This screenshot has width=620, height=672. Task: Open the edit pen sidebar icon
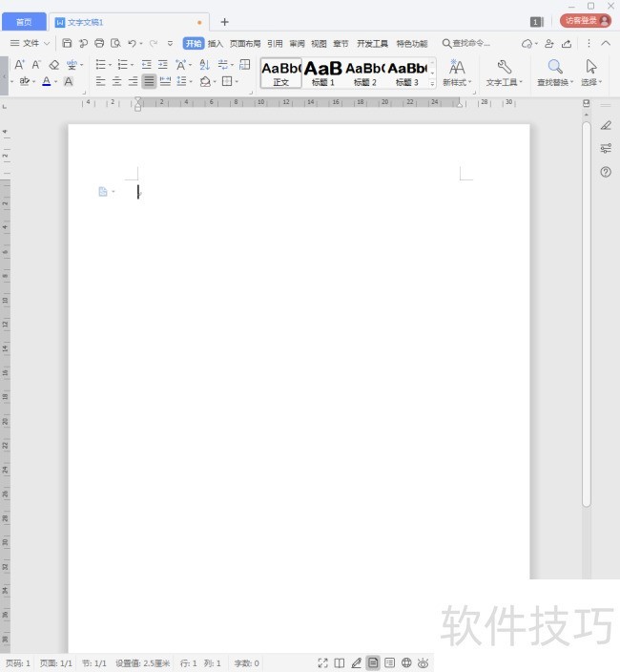pos(606,125)
